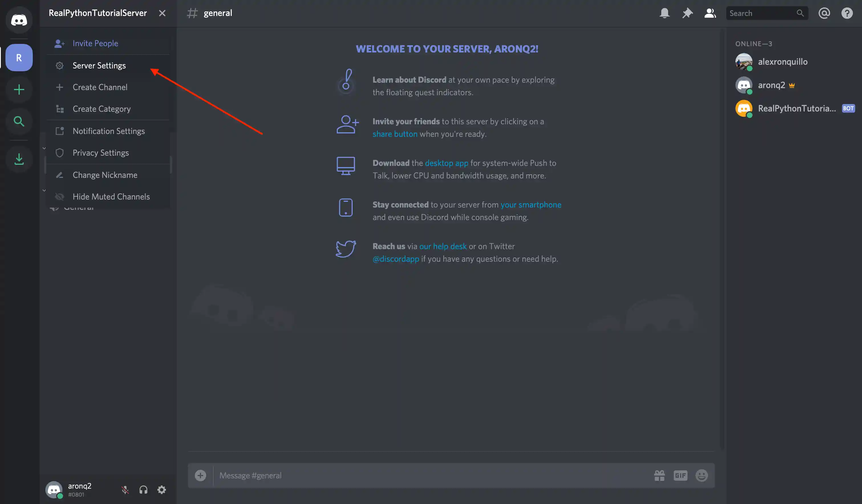The width and height of the screenshot is (862, 504).
Task: Deafen audio with the headphones icon
Action: pos(143,490)
